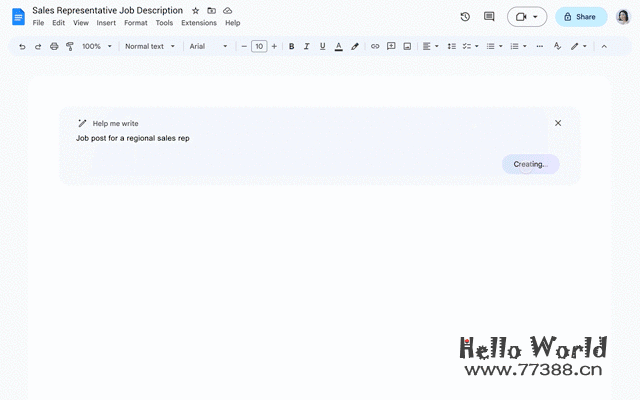Image resolution: width=640 pixels, height=400 pixels.
Task: Open checklist options dropdown arrow
Action: pos(477,47)
